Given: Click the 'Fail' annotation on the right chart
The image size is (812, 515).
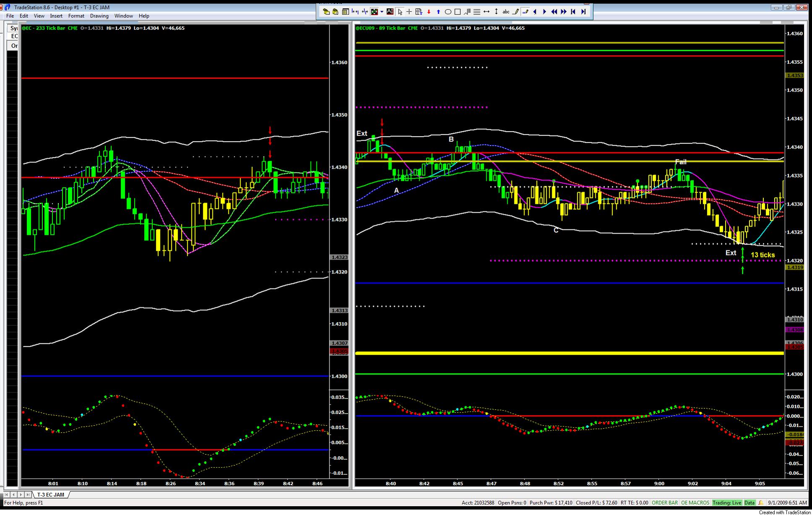Looking at the screenshot, I should pos(681,162).
